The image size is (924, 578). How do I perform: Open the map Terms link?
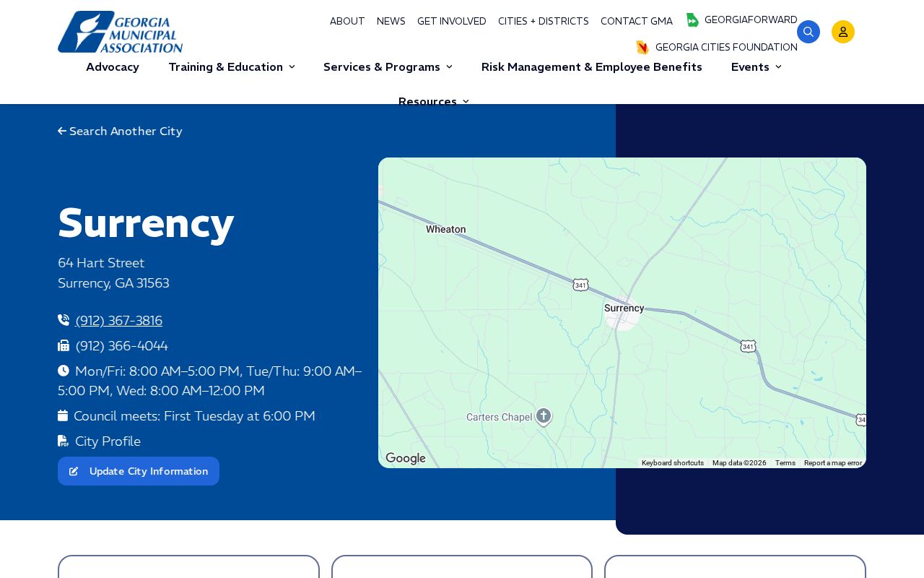pyautogui.click(x=785, y=463)
